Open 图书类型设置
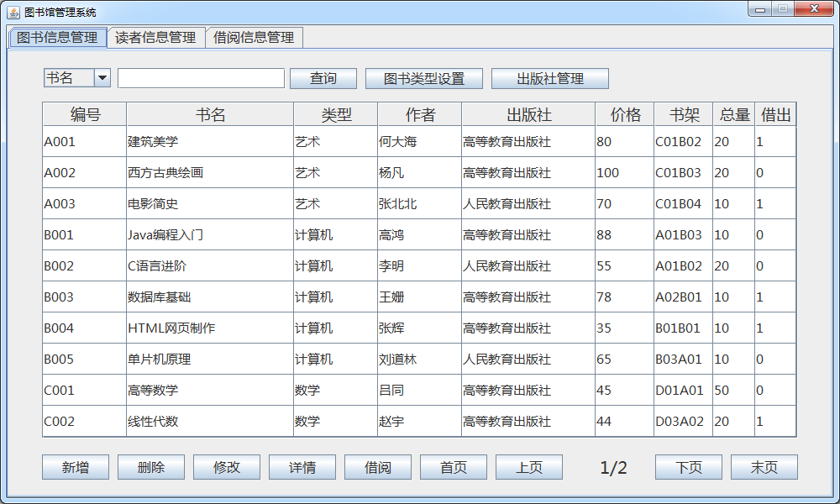The width and height of the screenshot is (840, 504). (x=423, y=79)
